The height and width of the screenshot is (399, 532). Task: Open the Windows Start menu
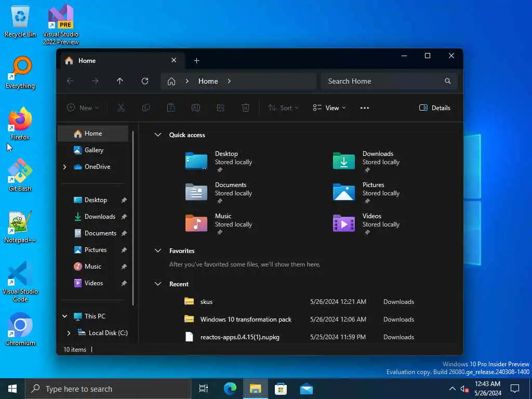pos(12,389)
